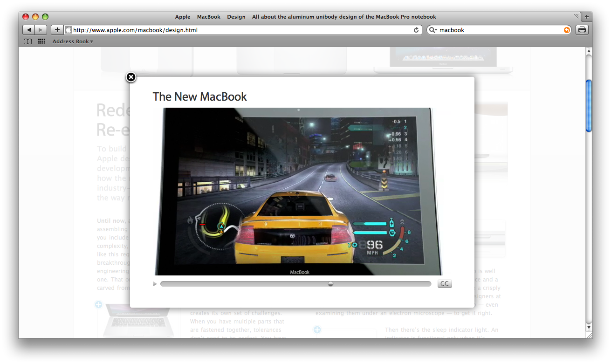This screenshot has height=364, width=611.
Task: Click the video progress slider knob
Action: 330,283
